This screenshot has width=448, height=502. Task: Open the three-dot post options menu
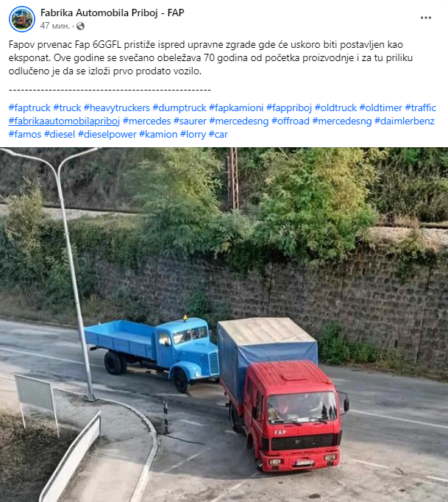tap(426, 18)
